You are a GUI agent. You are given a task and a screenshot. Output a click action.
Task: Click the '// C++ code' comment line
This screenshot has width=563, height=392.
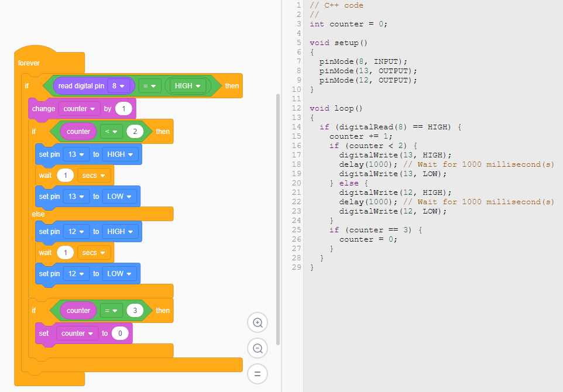click(x=337, y=5)
